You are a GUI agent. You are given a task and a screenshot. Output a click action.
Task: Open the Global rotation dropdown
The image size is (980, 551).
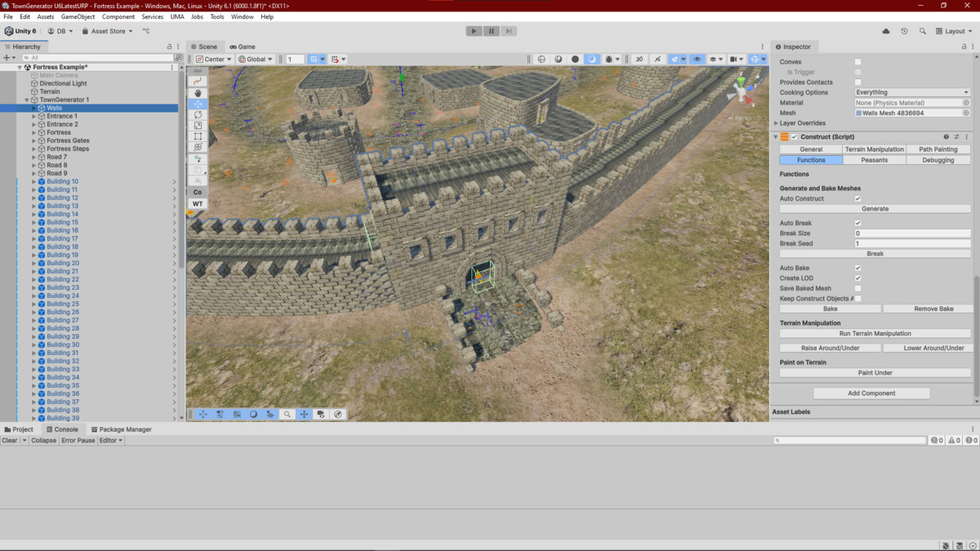pyautogui.click(x=256, y=59)
